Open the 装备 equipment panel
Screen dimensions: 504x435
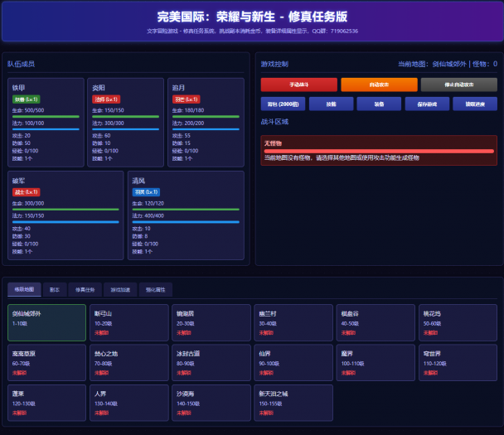coord(378,104)
